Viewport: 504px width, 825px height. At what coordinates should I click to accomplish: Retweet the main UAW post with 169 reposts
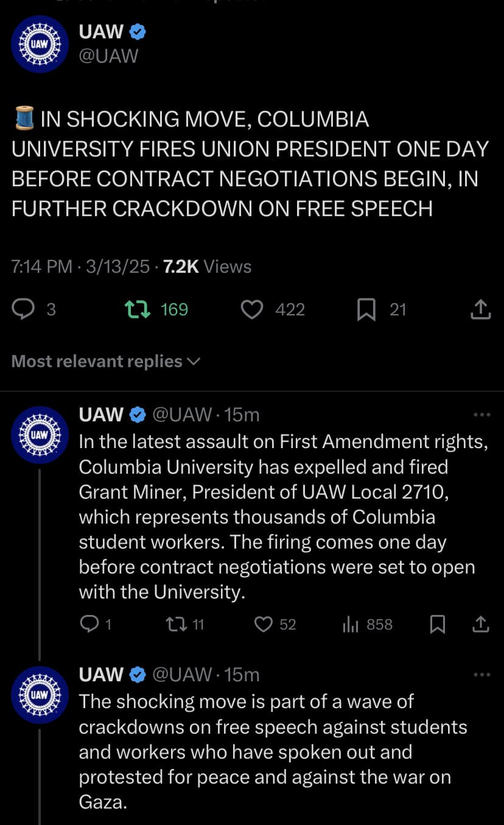(135, 310)
